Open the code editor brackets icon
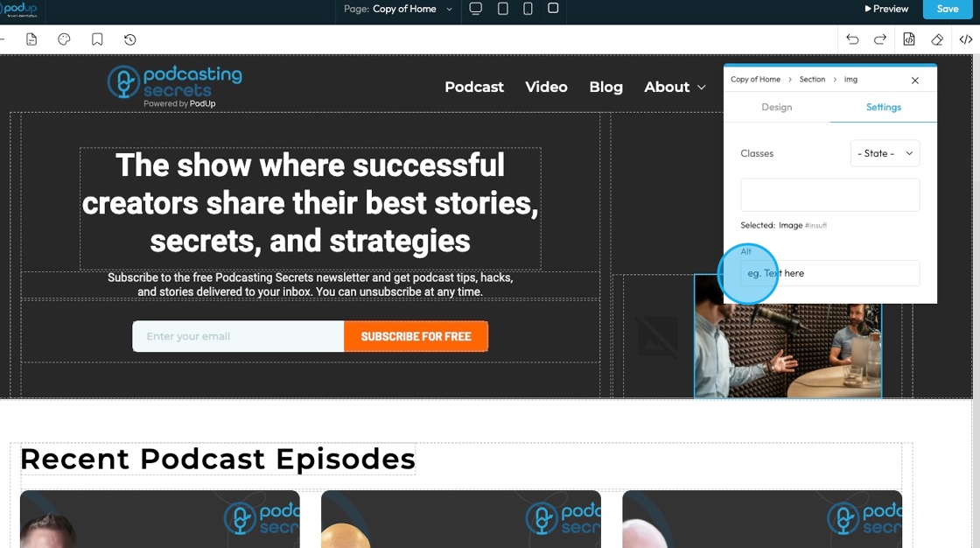Image resolution: width=980 pixels, height=548 pixels. pos(966,39)
